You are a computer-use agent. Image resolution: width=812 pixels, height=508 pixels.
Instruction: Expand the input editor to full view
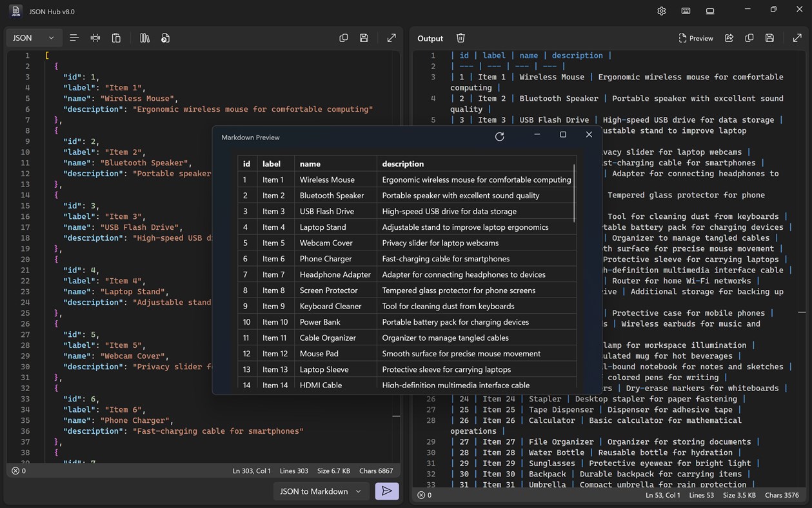[391, 38]
